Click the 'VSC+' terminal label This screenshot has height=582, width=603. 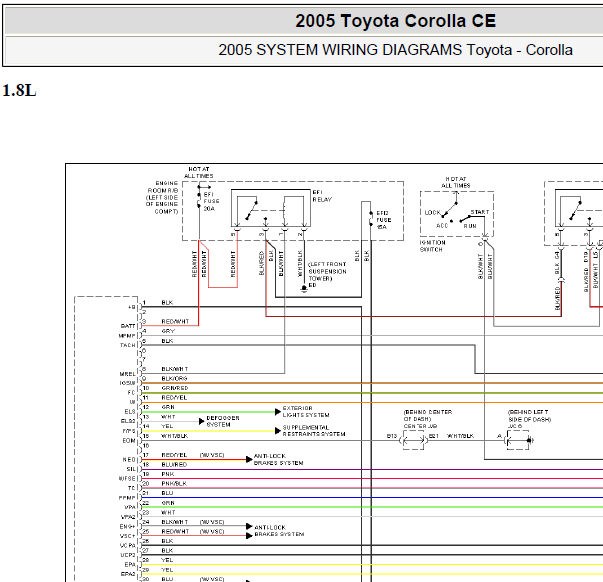[x=127, y=536]
